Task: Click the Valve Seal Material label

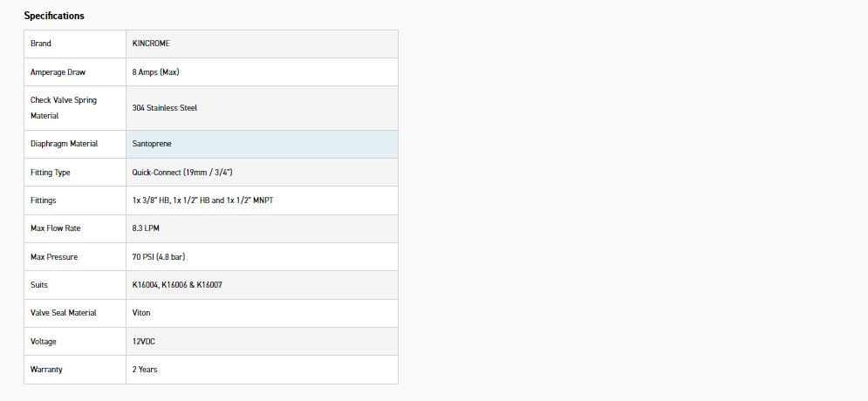Action: [64, 313]
